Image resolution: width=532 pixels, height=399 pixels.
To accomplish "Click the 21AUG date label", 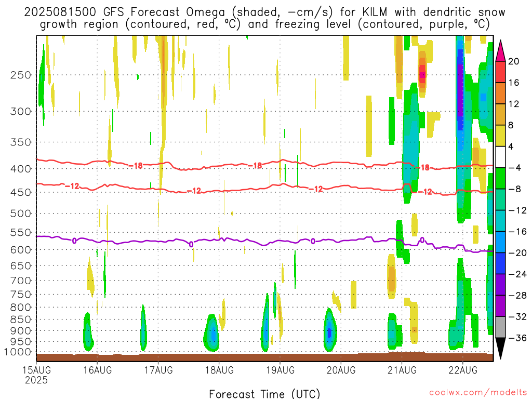I will [402, 370].
